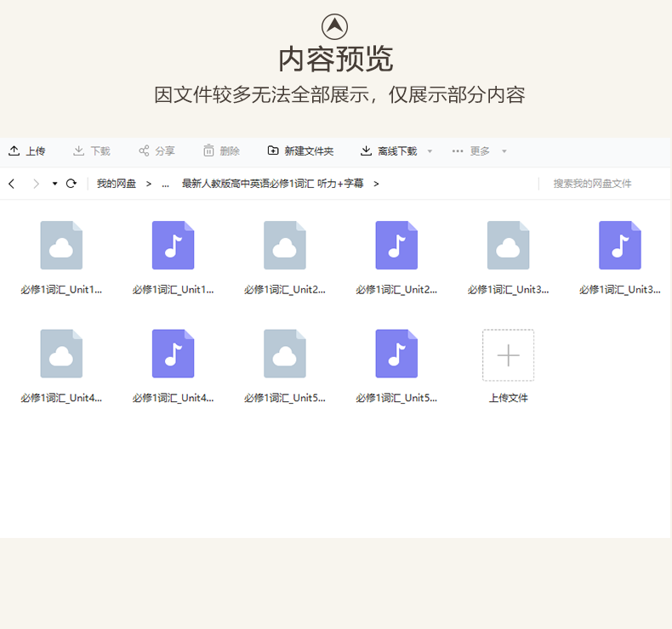Select the Unit3 audio file with music note
Image resolution: width=672 pixels, height=629 pixels.
620,258
